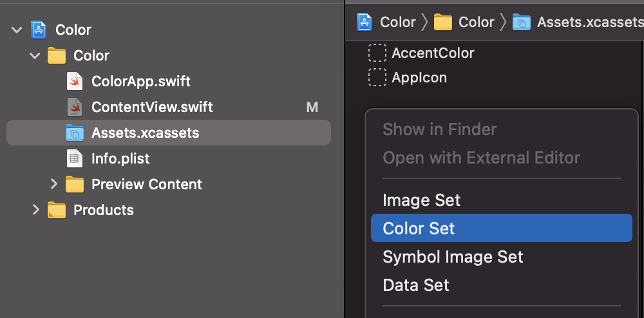Click the Color project icon in navigator
Image resolution: width=644 pixels, height=318 pixels.
pos(38,30)
